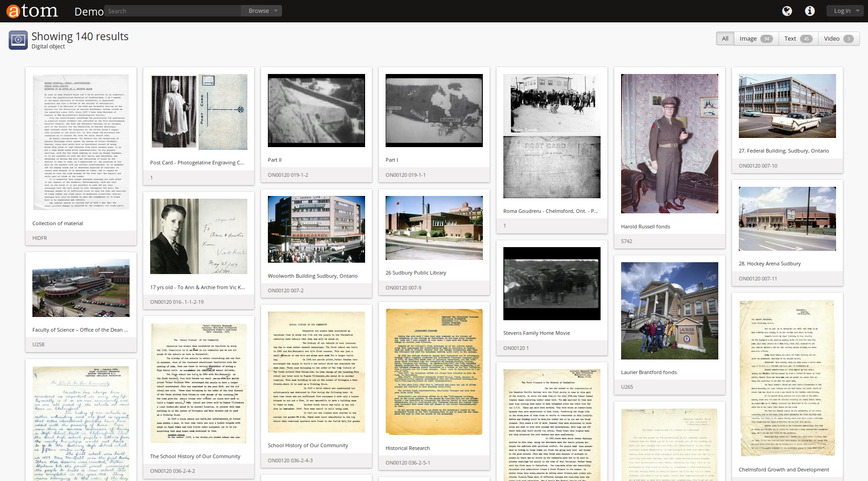Screen dimensions: 868x481
Task: Click the Laurier Brantford fonds photo
Action: [669, 311]
